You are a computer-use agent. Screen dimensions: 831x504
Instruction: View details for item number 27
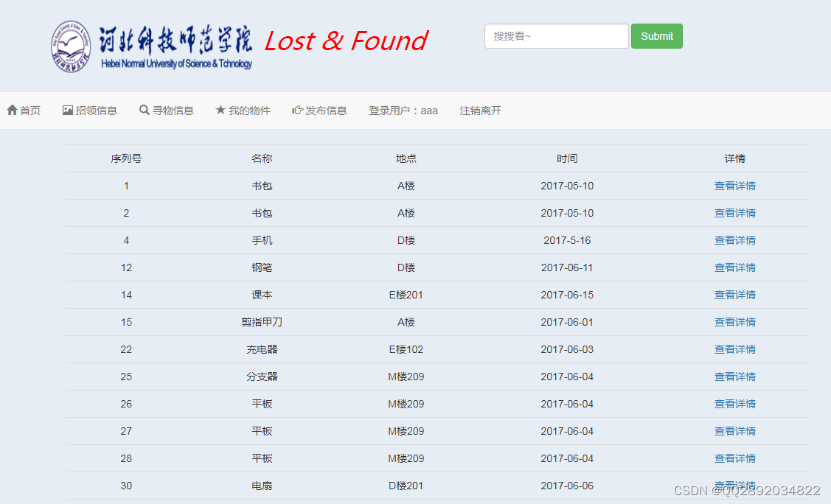coord(735,431)
